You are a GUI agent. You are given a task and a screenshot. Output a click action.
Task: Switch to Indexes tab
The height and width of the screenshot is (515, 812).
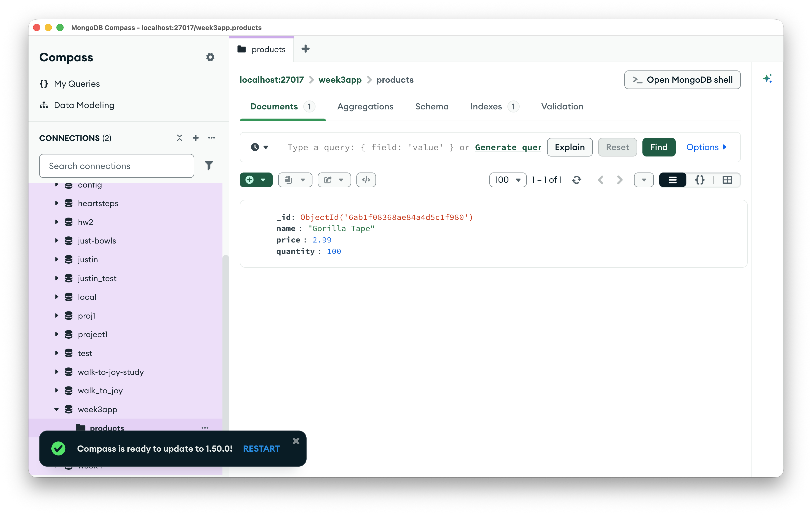pos(494,107)
